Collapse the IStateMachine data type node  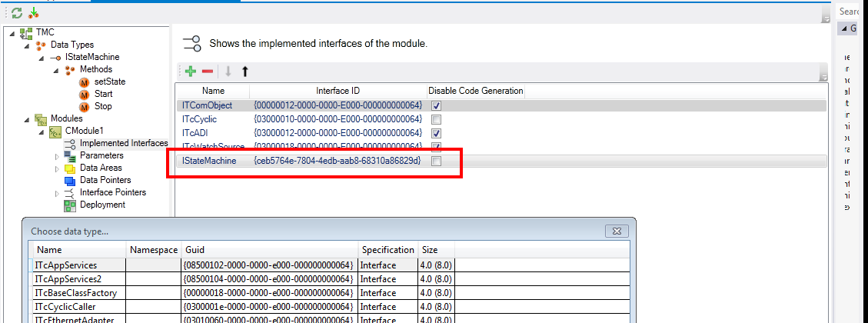tap(42, 57)
